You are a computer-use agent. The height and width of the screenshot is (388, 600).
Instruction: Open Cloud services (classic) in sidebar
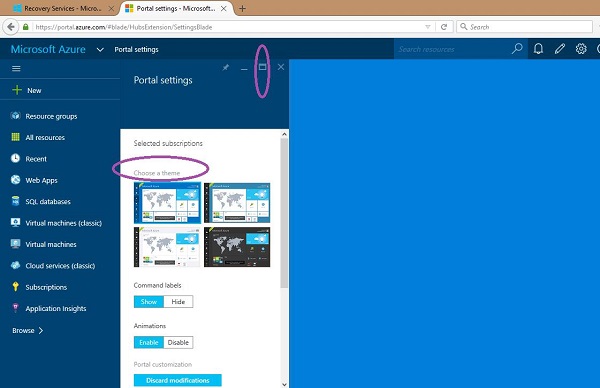pos(60,266)
